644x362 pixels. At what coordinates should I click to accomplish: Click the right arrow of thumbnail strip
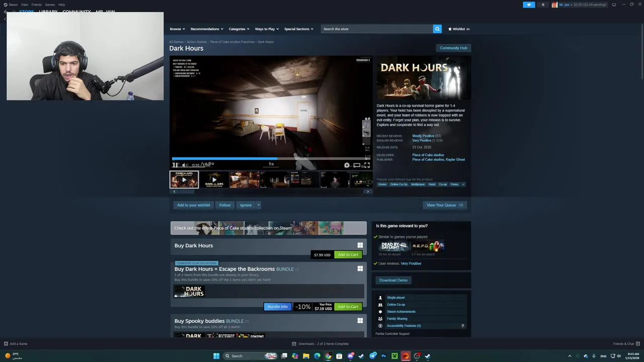tap(368, 192)
